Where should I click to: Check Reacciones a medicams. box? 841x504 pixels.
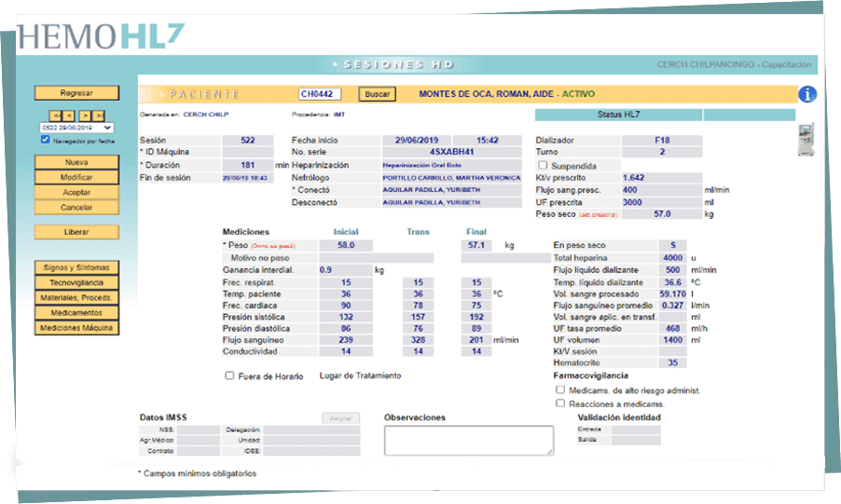pos(560,403)
